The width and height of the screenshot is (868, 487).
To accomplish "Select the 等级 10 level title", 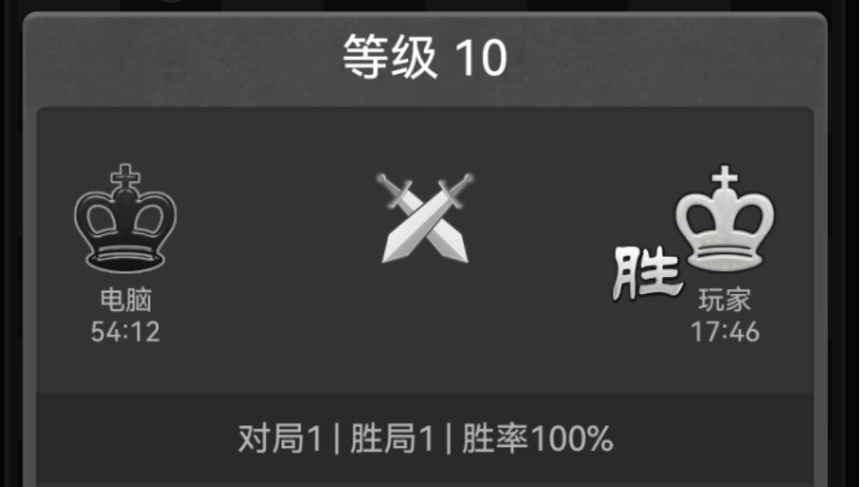I will tap(424, 57).
